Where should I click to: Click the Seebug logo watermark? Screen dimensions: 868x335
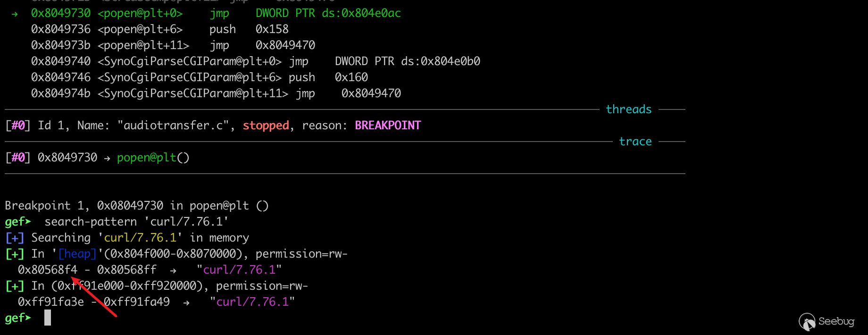[826, 322]
